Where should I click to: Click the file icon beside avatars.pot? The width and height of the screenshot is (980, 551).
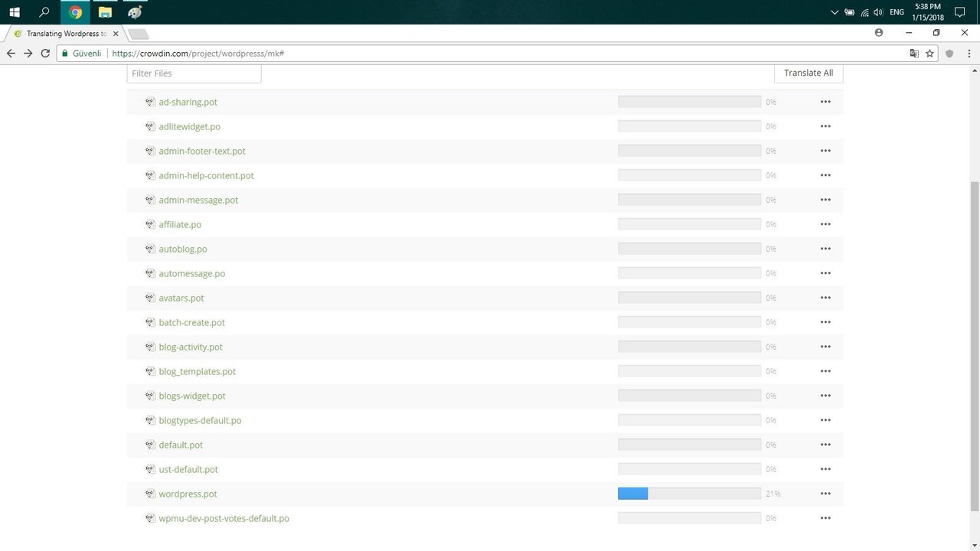(150, 298)
